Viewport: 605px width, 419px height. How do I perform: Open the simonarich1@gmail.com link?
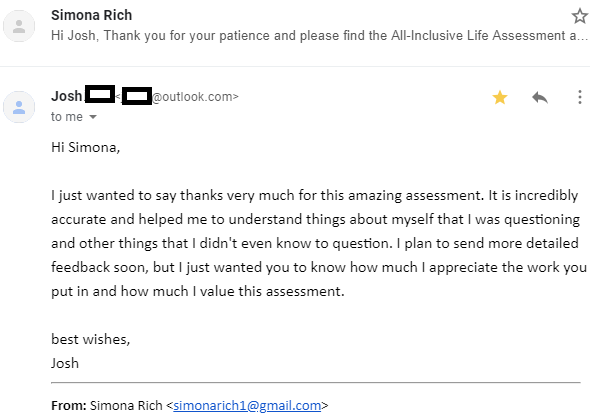[247, 405]
